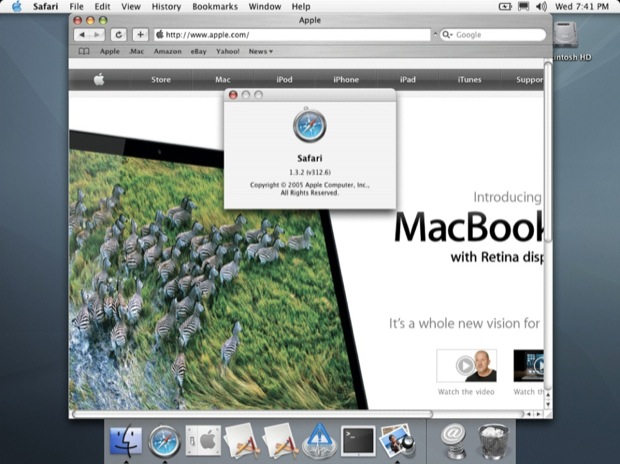The width and height of the screenshot is (620, 464).
Task: Click the Apple bookmark in bookmarks bar
Action: [x=110, y=51]
